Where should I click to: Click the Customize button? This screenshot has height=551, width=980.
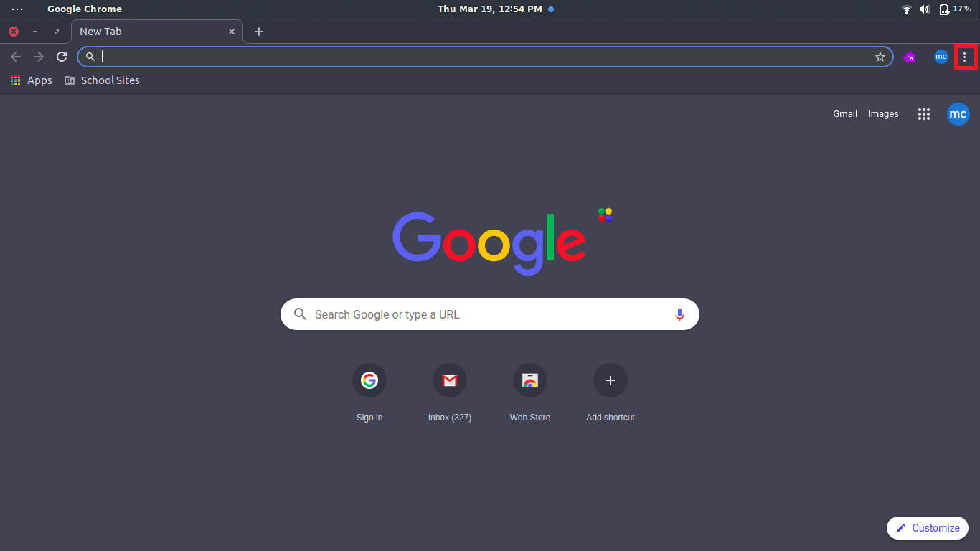[928, 528]
